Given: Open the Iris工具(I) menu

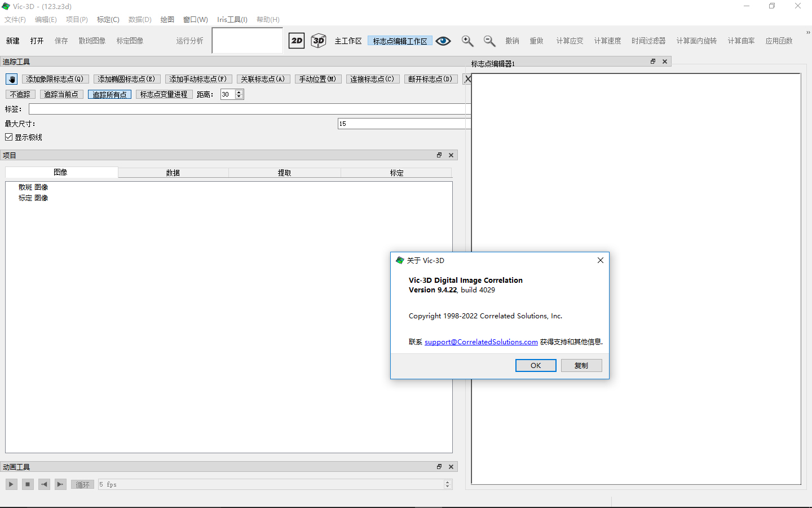Looking at the screenshot, I should [232, 19].
